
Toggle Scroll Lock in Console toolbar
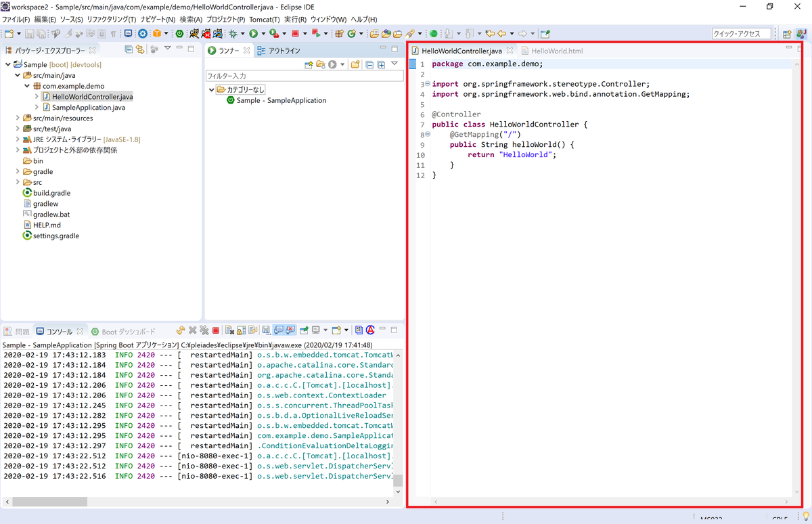242,330
